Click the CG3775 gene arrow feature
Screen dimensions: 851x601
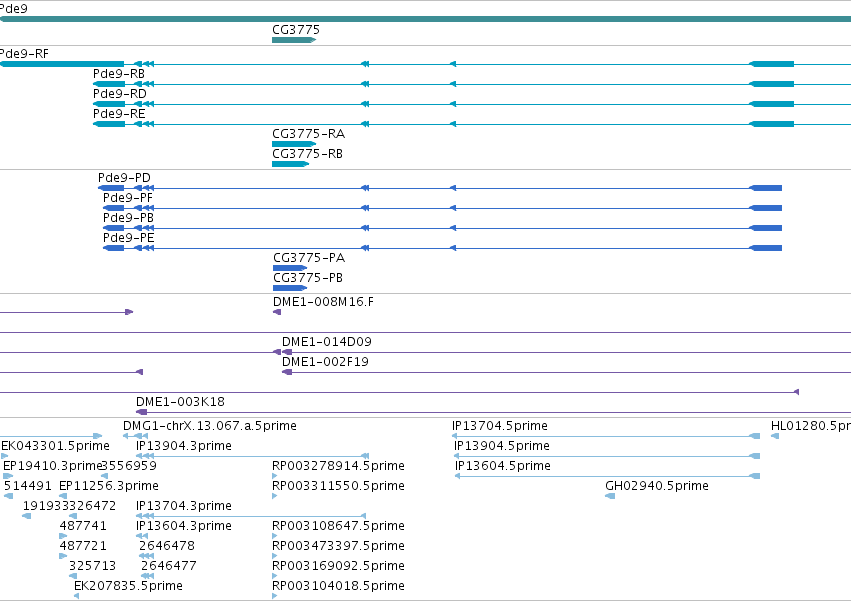294,40
